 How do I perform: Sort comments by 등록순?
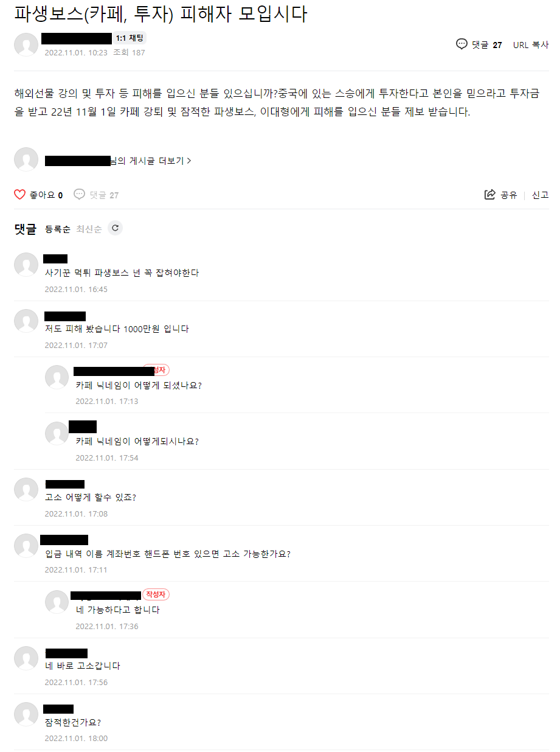(x=58, y=229)
